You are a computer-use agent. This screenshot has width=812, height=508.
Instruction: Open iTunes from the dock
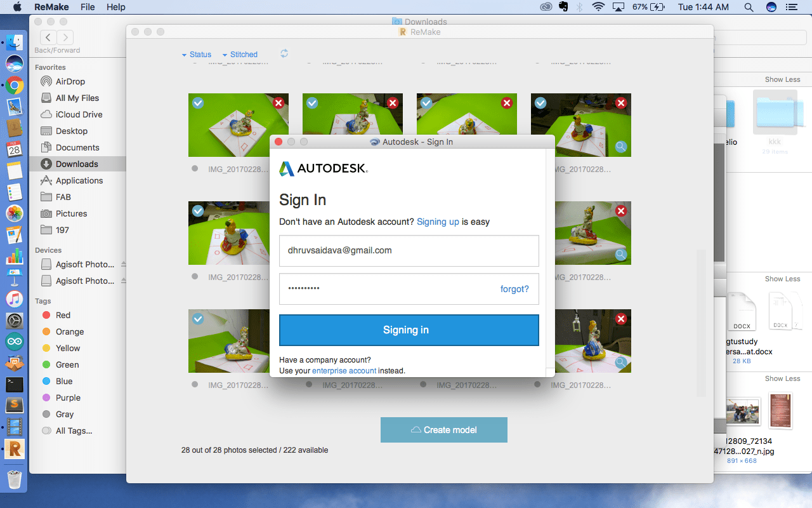click(15, 299)
